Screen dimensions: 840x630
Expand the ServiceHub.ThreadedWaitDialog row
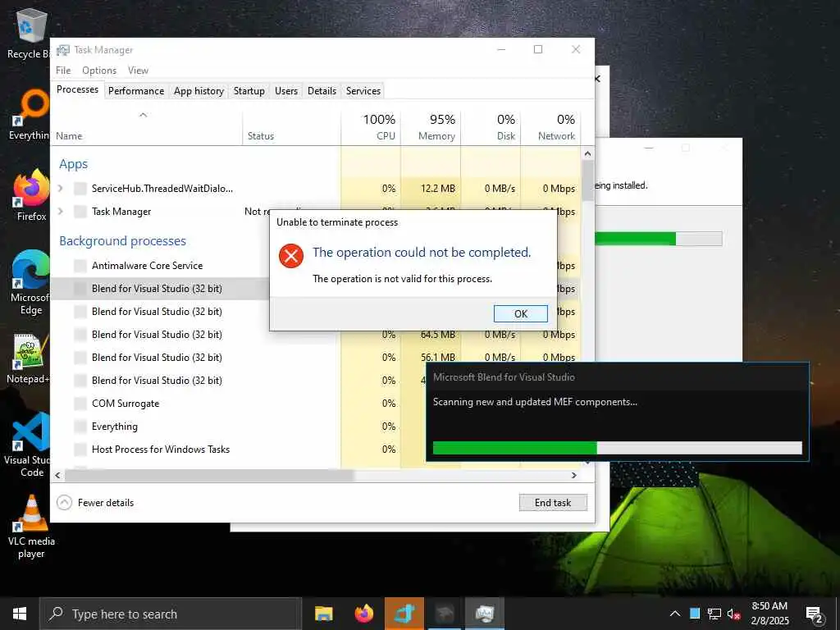click(61, 188)
